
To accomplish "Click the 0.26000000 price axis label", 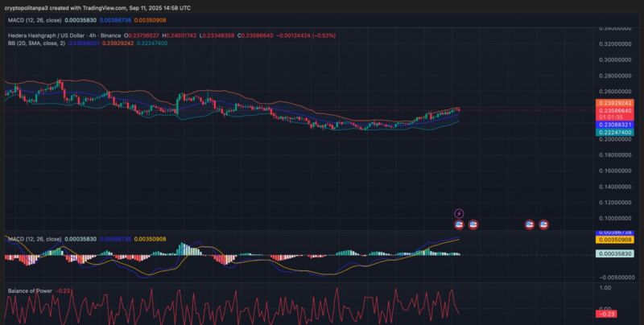I will point(615,92).
